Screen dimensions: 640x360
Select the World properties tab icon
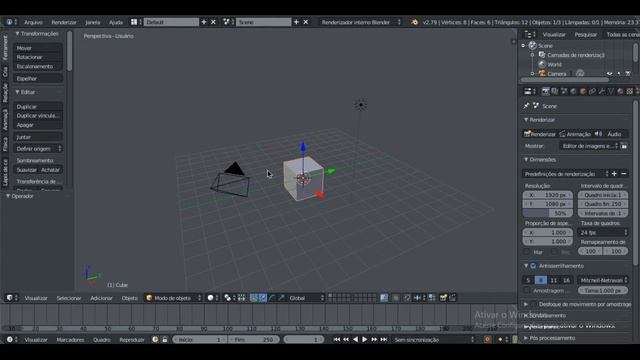click(573, 91)
